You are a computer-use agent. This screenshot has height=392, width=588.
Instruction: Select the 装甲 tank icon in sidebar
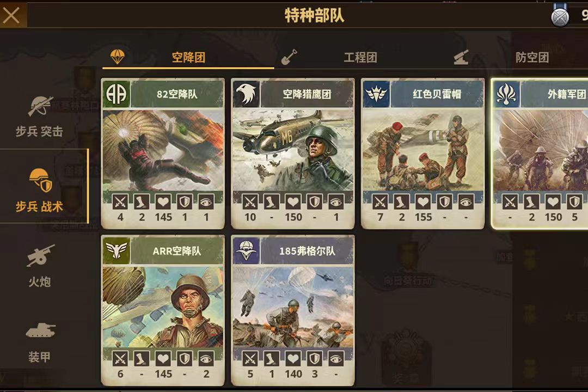coord(40,330)
